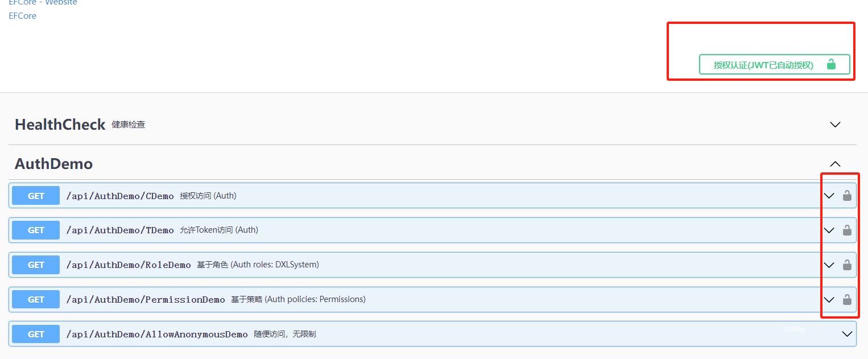Expand the HealthCheck section chevron
Viewport: 868px width, 359px height.
(835, 125)
